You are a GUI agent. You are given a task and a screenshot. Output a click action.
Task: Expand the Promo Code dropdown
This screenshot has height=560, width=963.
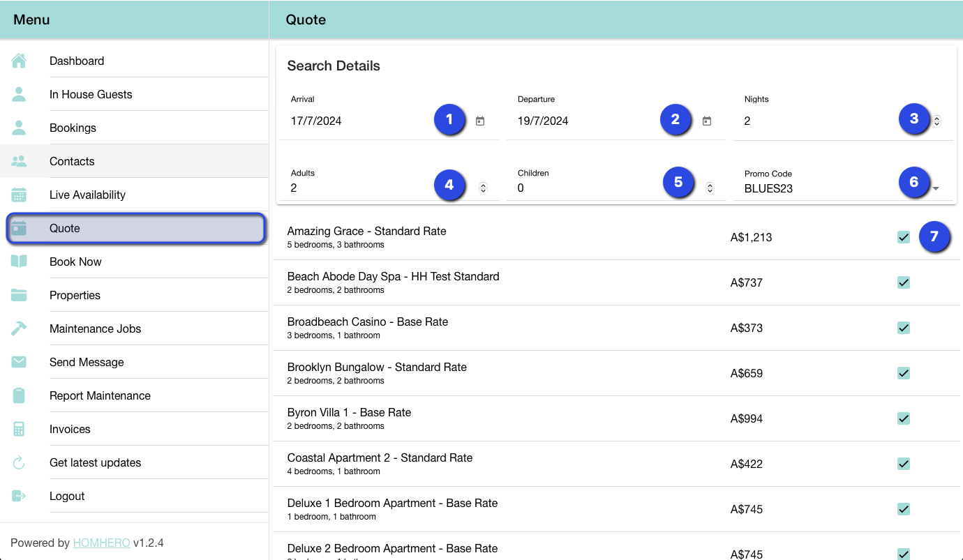pyautogui.click(x=936, y=188)
